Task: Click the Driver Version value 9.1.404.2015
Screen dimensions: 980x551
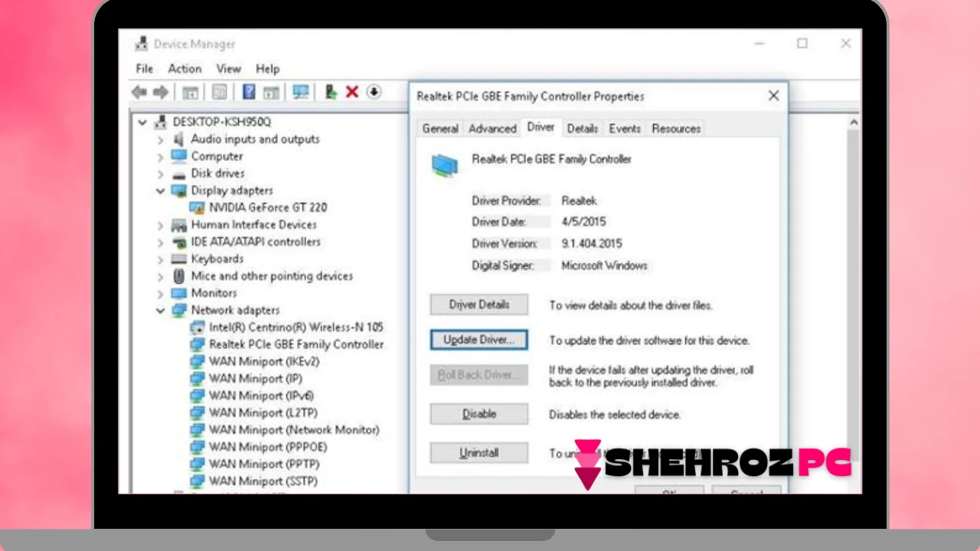Action: (592, 244)
